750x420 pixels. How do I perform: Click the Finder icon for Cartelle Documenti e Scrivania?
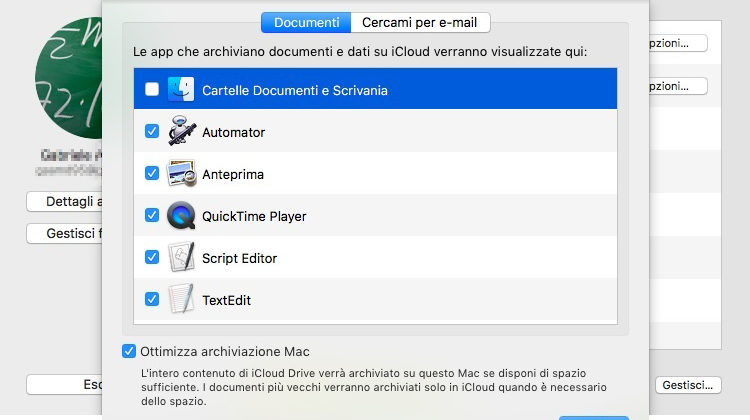coord(181,89)
